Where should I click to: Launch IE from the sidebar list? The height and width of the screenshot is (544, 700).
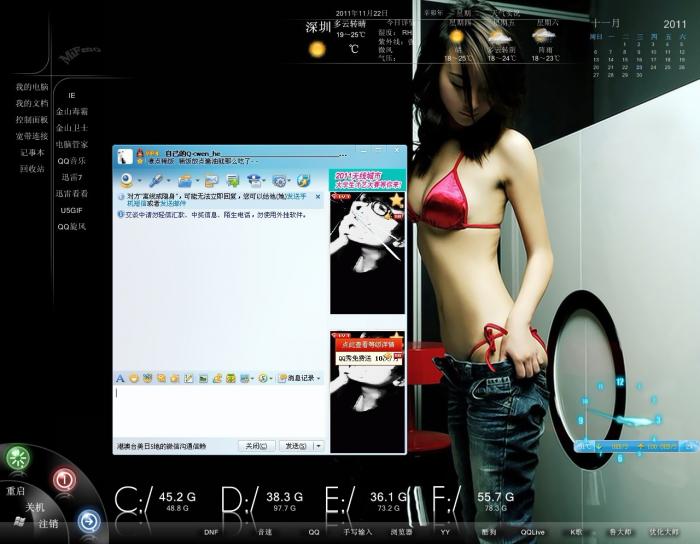(x=72, y=96)
